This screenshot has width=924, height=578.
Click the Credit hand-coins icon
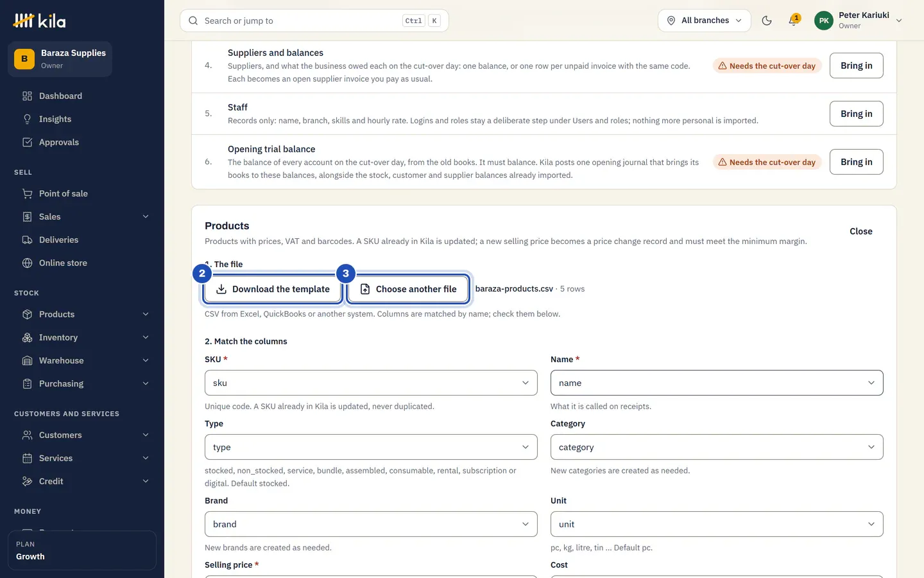[27, 481]
